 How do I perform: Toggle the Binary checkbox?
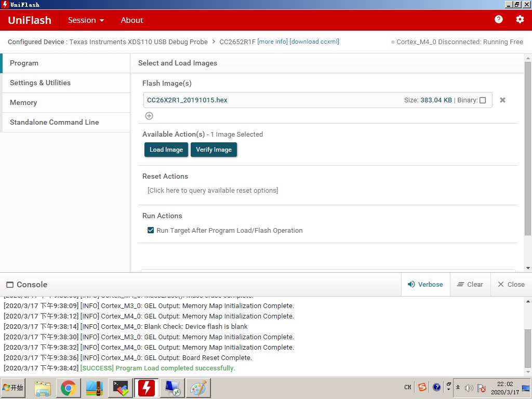483,100
